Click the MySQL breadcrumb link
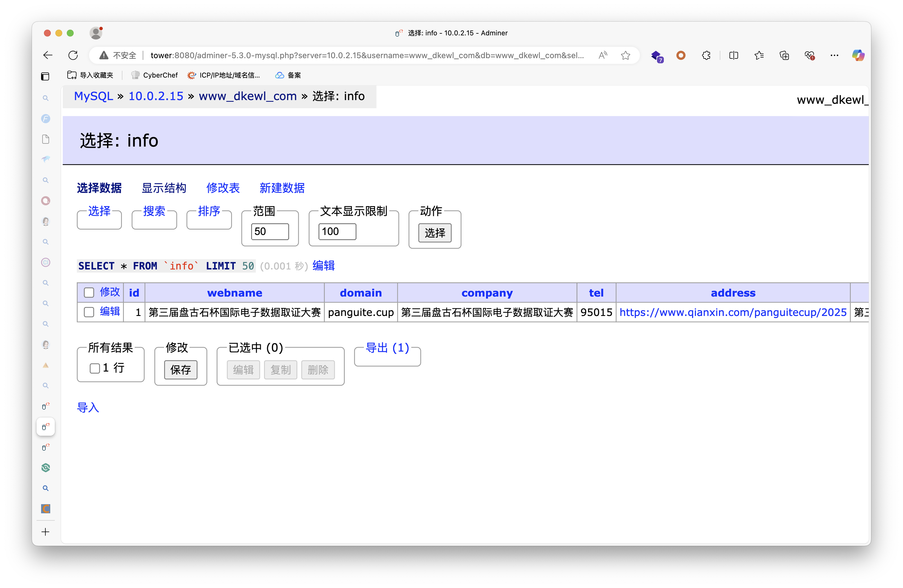The width and height of the screenshot is (903, 588). point(93,96)
